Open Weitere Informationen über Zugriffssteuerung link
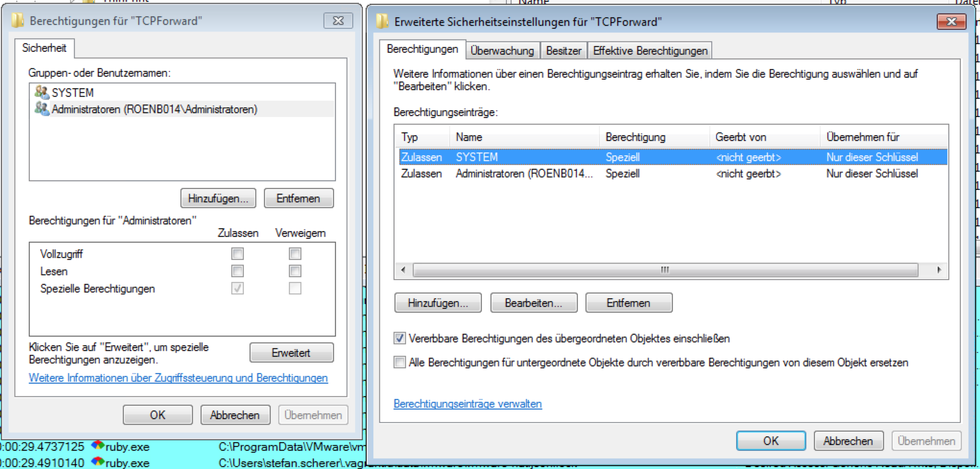The image size is (980, 469). [x=178, y=378]
